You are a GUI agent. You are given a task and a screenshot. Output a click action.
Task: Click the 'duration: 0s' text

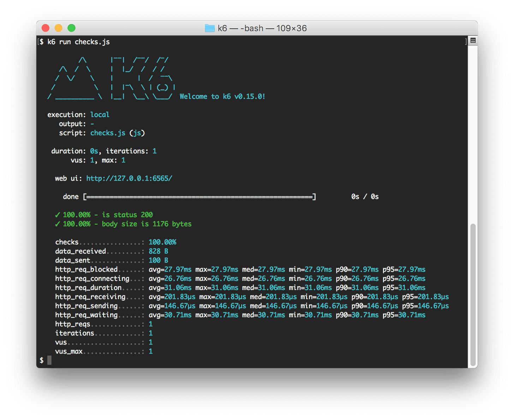coord(74,151)
